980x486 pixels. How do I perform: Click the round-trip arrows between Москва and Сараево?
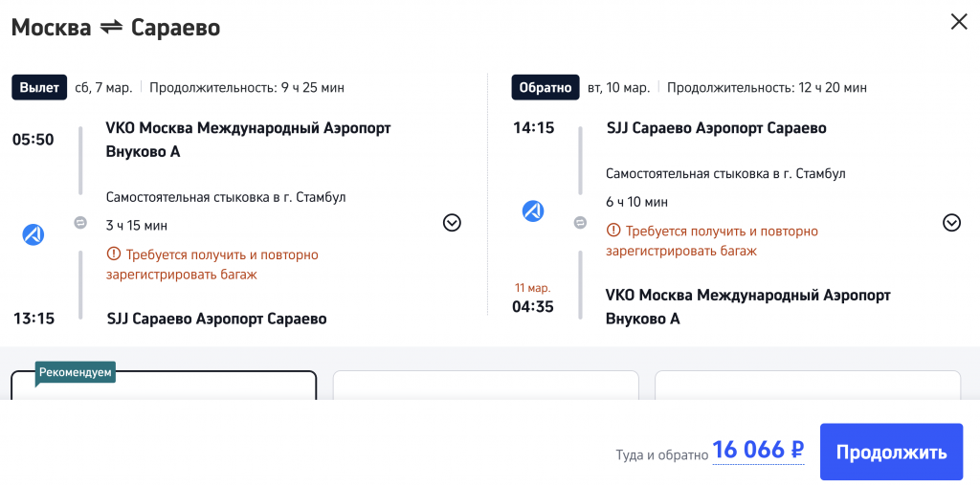pos(111,28)
